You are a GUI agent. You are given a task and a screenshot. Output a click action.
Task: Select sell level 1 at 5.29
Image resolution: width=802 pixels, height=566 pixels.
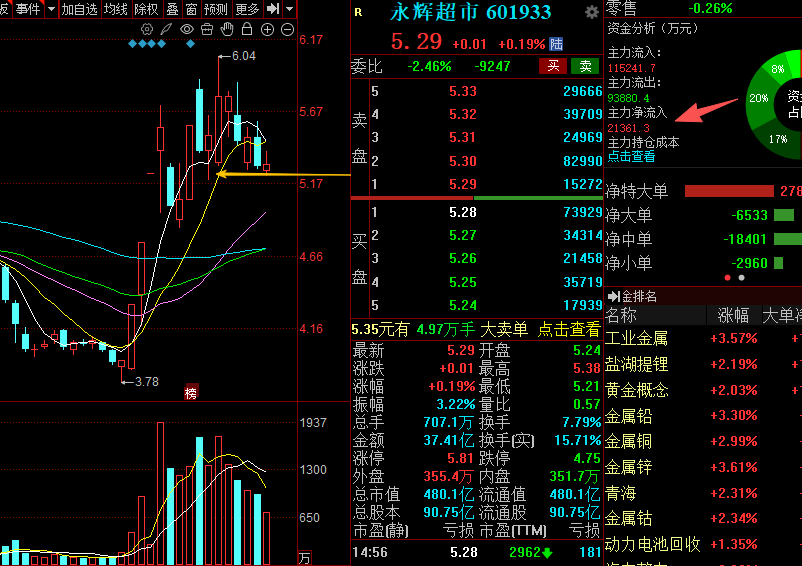click(x=486, y=184)
